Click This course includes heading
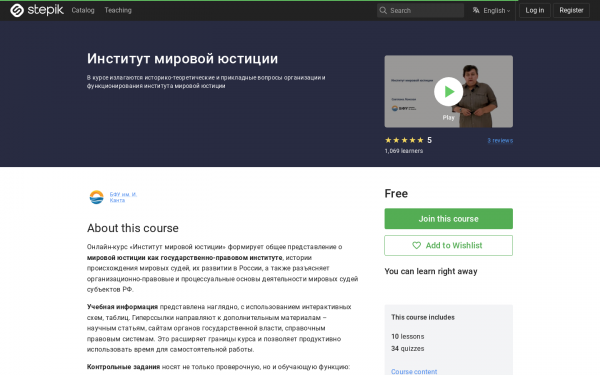 tap(423, 317)
